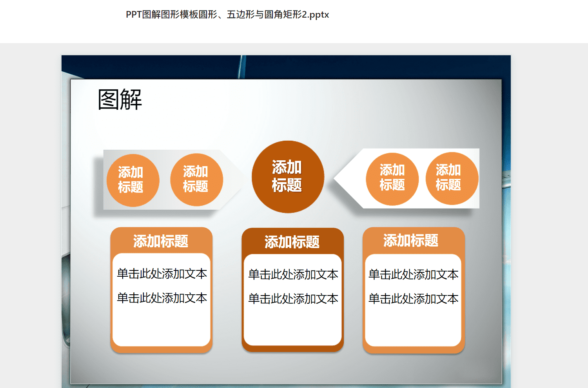Click the far left orange circle in the left arrow
588x388 pixels.
[133, 180]
